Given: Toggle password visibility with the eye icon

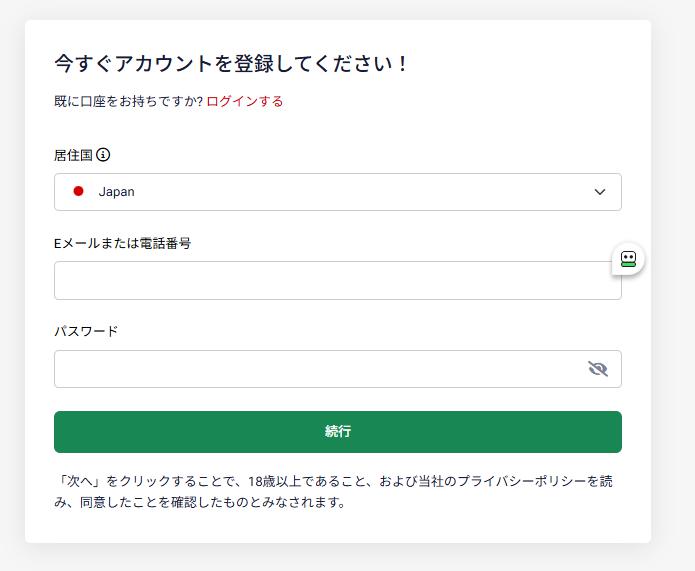Looking at the screenshot, I should click(598, 369).
